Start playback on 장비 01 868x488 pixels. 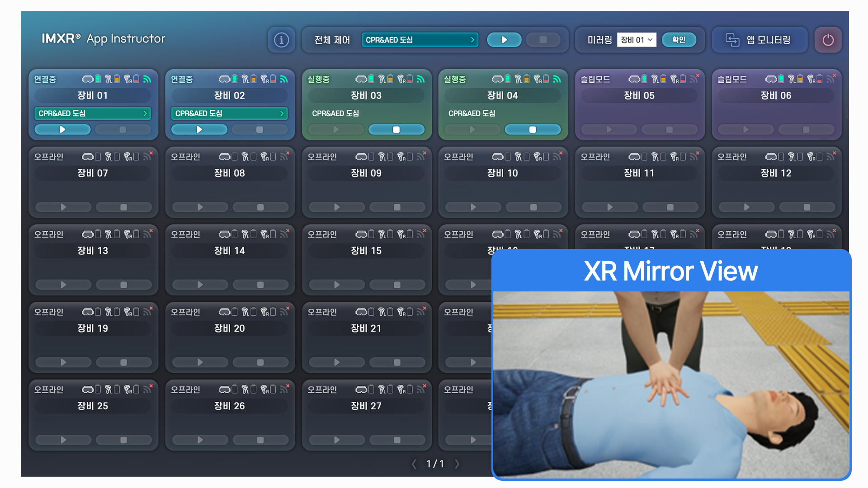click(62, 130)
